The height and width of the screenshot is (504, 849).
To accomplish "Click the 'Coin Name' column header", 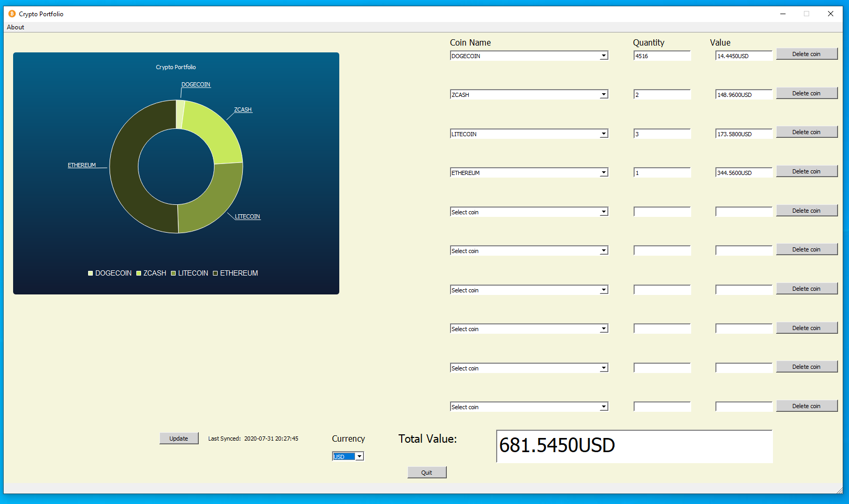I will [x=470, y=42].
